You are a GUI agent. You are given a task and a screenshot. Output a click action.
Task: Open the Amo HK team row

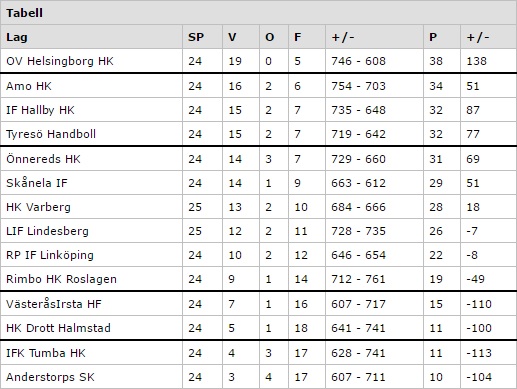(x=258, y=86)
